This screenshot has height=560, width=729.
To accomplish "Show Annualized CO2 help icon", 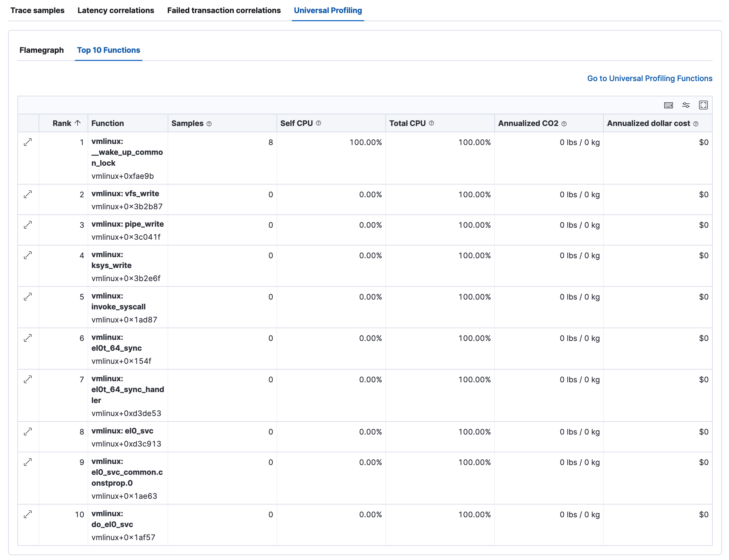I will (564, 124).
